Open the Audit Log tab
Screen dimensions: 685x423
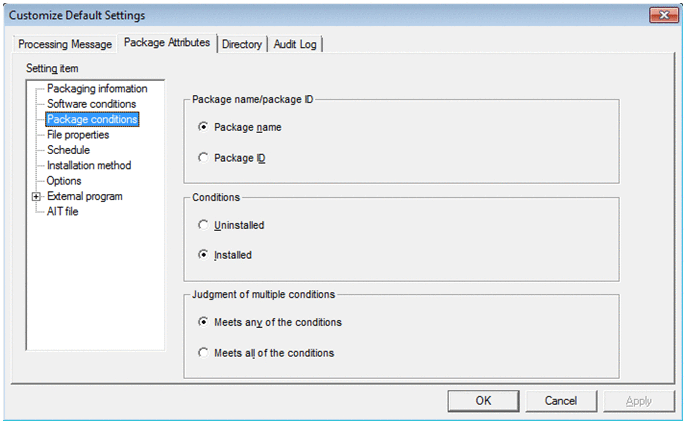[296, 44]
